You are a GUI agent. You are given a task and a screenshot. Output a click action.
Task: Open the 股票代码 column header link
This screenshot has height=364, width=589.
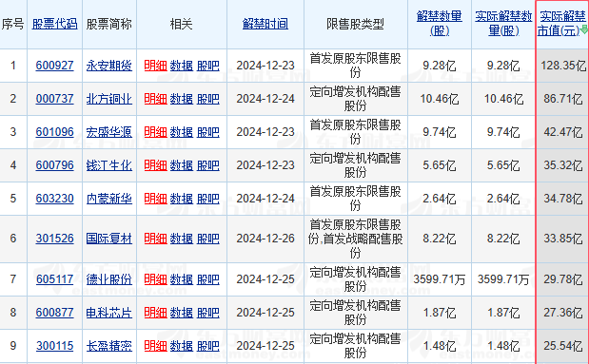[x=55, y=24]
